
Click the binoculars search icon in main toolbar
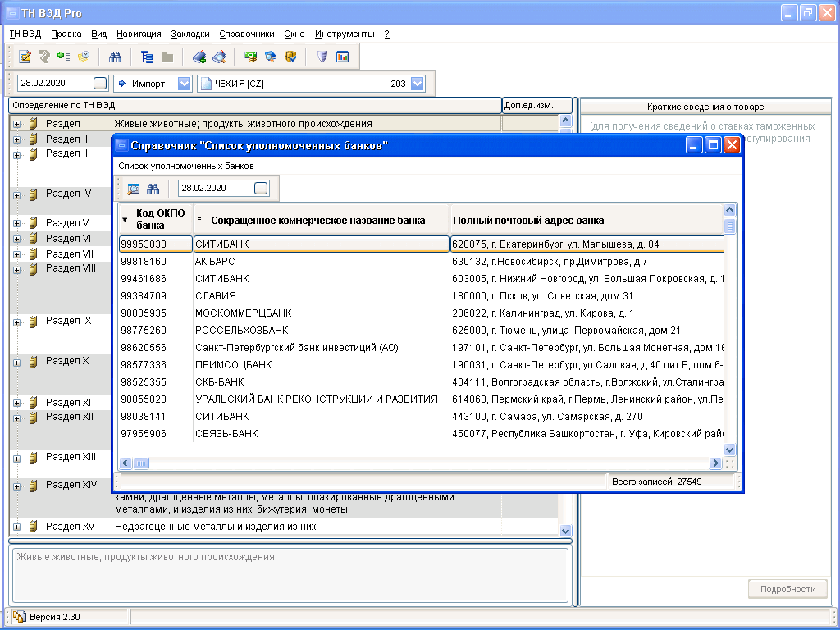click(x=116, y=57)
